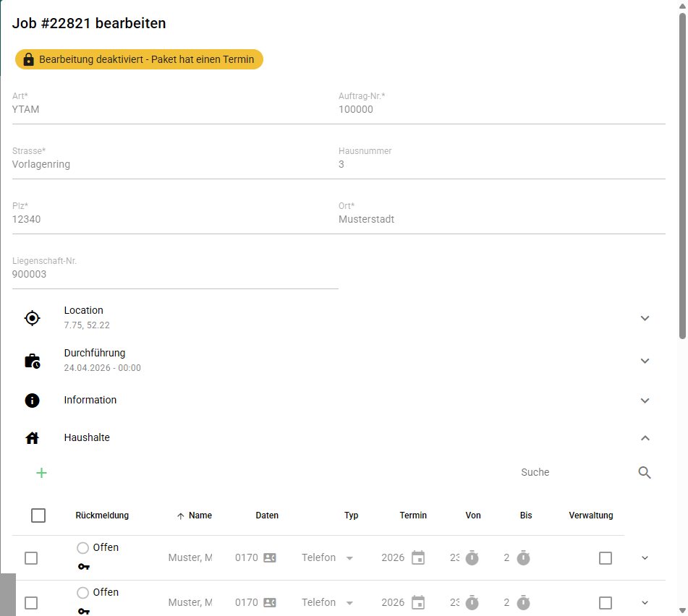Sort the table by the Rückmeldung column

(102, 516)
